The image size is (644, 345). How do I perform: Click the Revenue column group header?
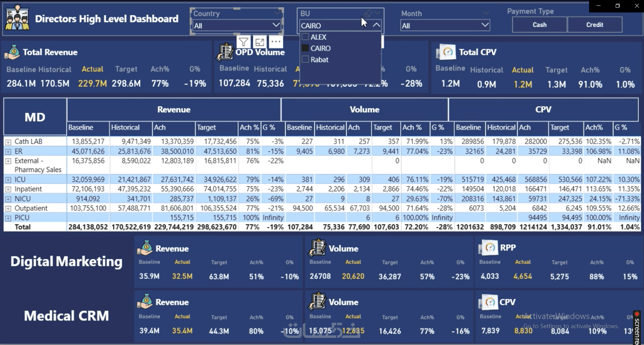pyautogui.click(x=174, y=110)
